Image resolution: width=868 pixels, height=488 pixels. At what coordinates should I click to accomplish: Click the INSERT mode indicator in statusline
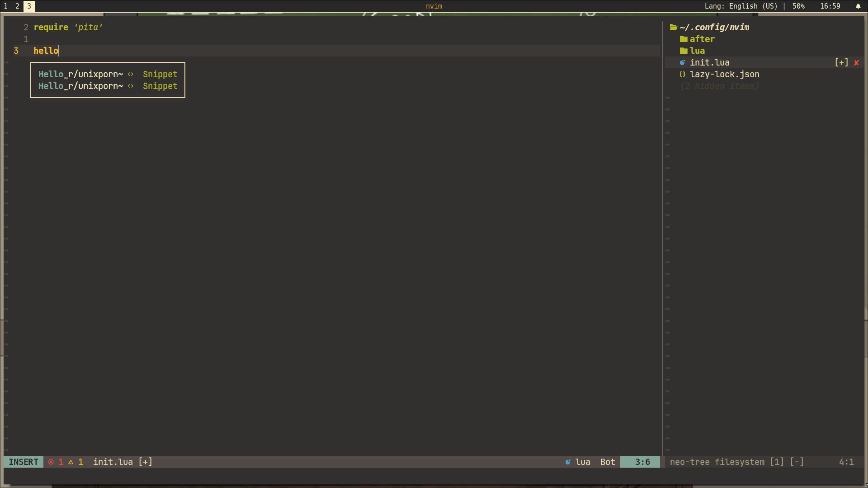pyautogui.click(x=24, y=462)
